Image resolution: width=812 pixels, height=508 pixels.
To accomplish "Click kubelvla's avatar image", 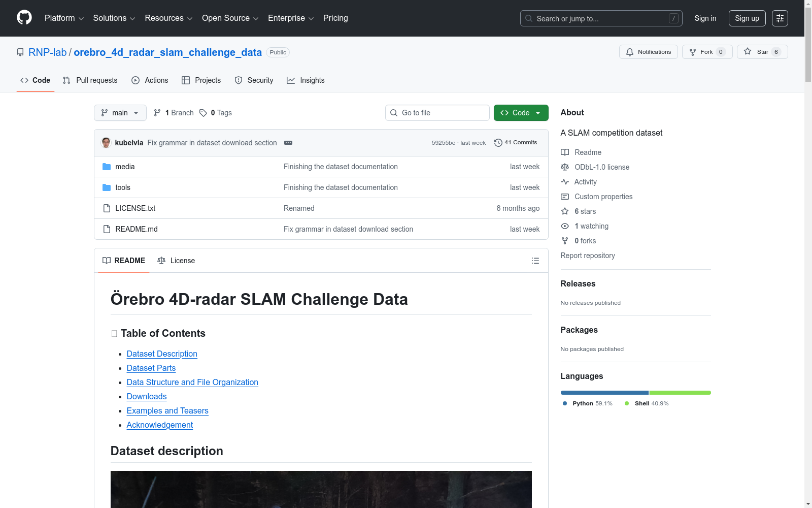I will point(106,143).
